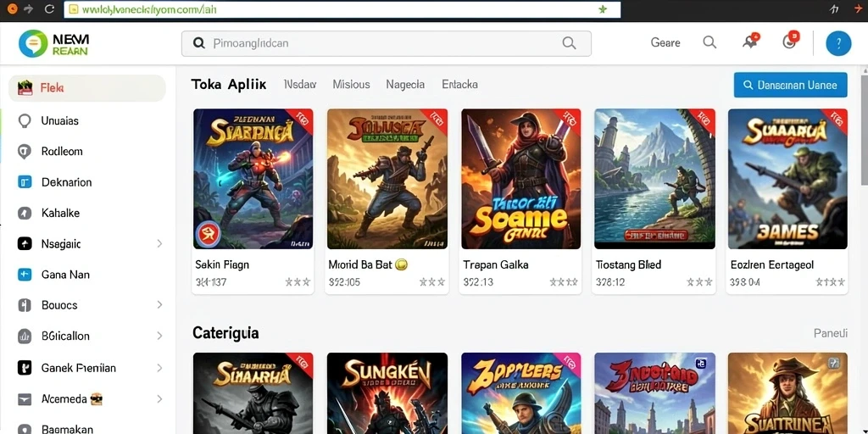Switch to the Nagecia tab
This screenshot has height=434, width=868.
[405, 85]
